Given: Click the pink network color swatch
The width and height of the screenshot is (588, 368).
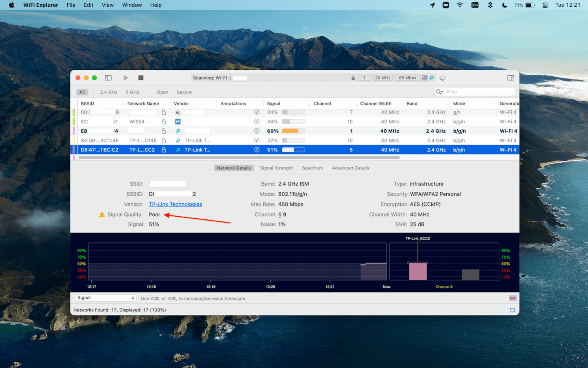Looking at the screenshot, I should 512,298.
